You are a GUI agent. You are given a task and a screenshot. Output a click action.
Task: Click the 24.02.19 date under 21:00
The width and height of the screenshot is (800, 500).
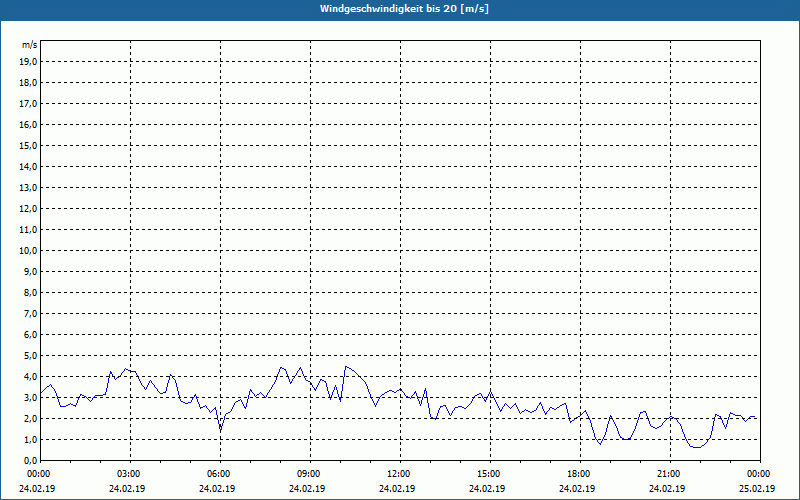(x=667, y=488)
